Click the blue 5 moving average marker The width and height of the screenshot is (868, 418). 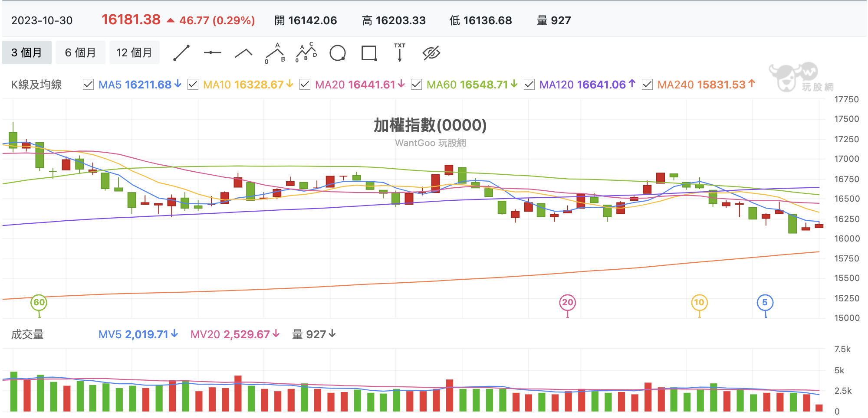click(x=765, y=303)
